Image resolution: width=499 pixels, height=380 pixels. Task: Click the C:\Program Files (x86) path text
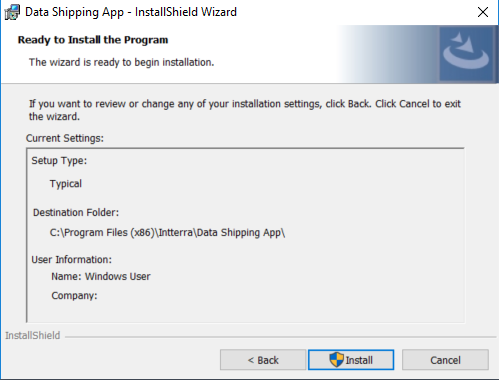(x=167, y=232)
